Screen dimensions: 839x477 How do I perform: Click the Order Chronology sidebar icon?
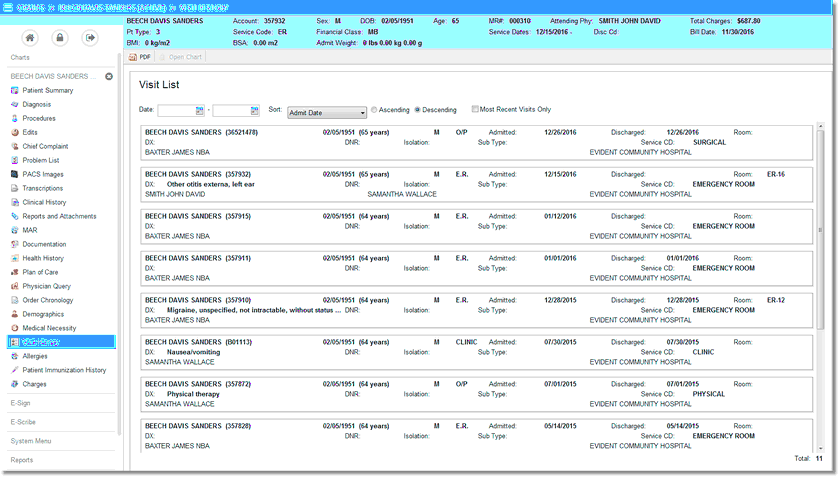15,300
